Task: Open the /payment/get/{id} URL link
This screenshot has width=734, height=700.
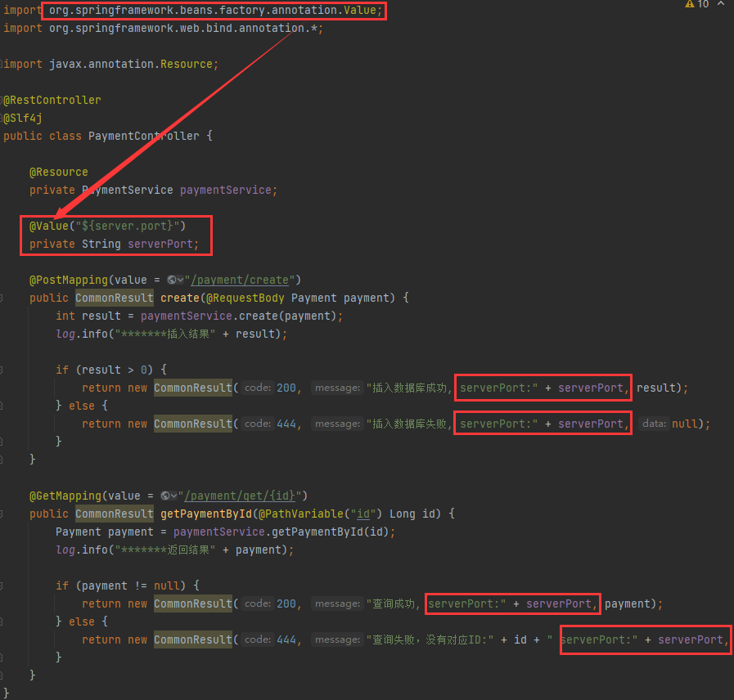Action: click(240, 496)
